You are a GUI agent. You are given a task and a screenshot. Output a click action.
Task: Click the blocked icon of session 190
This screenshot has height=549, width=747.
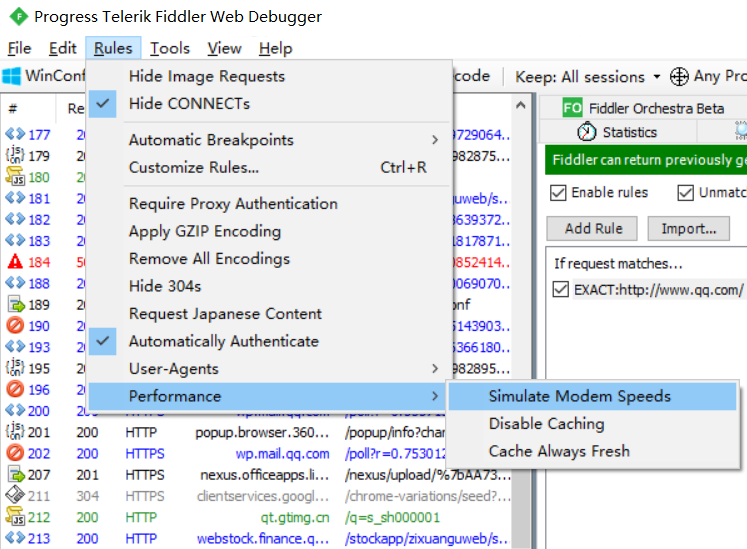point(15,325)
